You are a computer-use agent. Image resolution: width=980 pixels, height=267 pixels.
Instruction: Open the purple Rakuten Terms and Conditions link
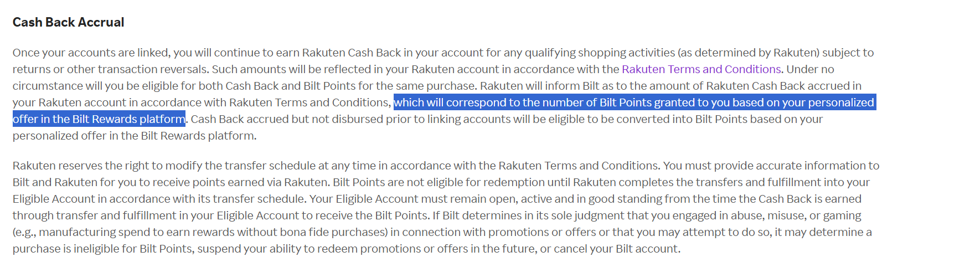click(x=701, y=69)
